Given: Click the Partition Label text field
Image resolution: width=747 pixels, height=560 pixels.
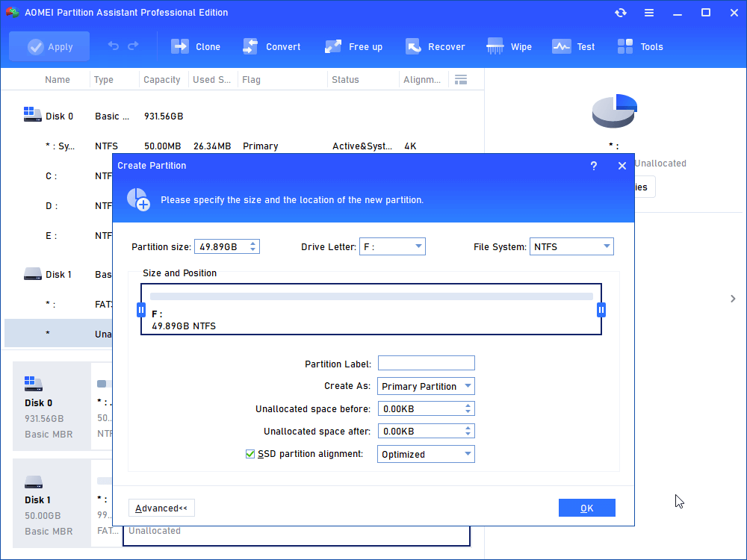Looking at the screenshot, I should [x=426, y=364].
